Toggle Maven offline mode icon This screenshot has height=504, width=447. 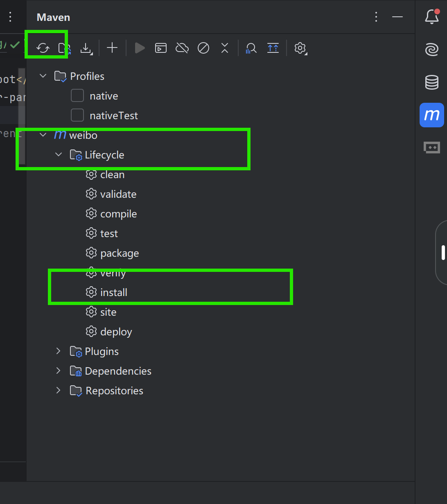click(x=182, y=48)
